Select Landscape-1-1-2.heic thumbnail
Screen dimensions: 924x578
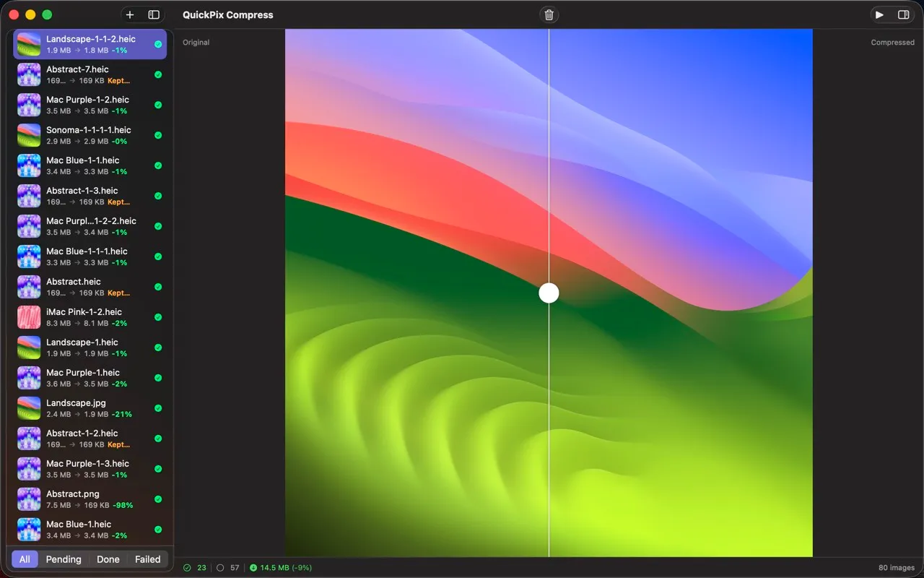pos(29,44)
